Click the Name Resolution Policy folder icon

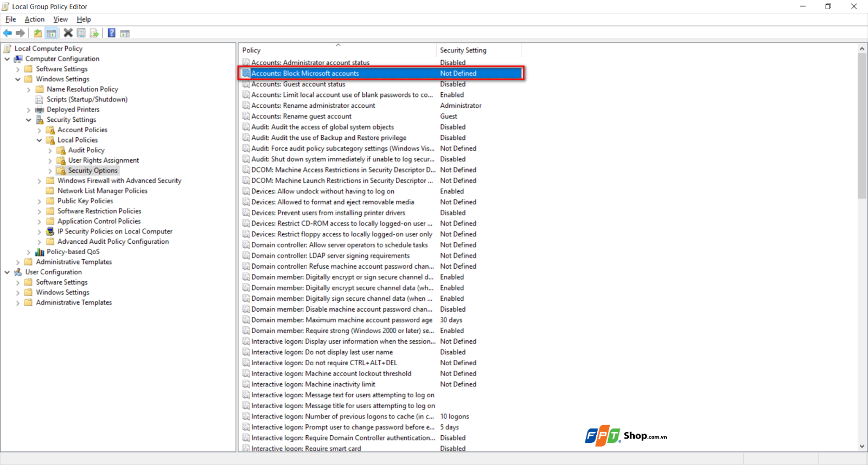coord(40,89)
